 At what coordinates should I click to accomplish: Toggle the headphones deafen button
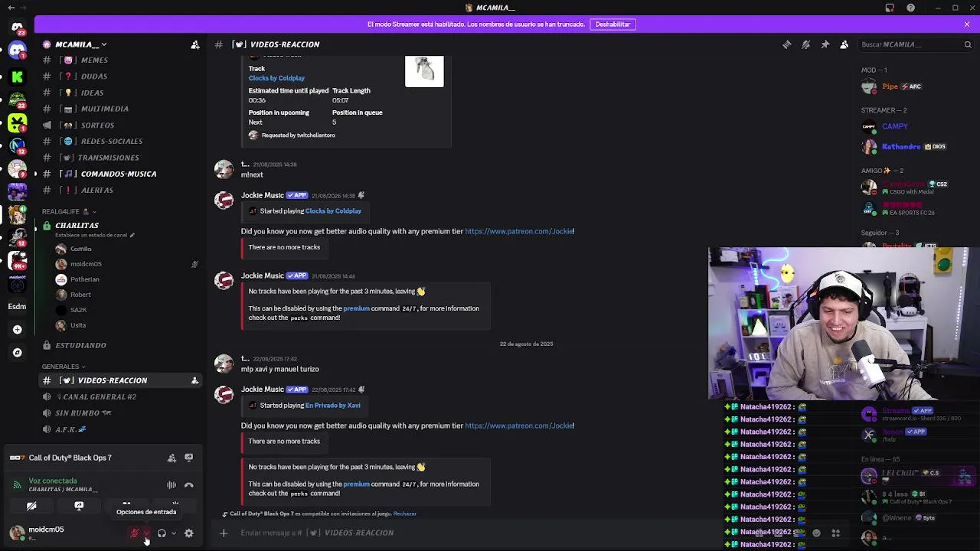point(162,533)
